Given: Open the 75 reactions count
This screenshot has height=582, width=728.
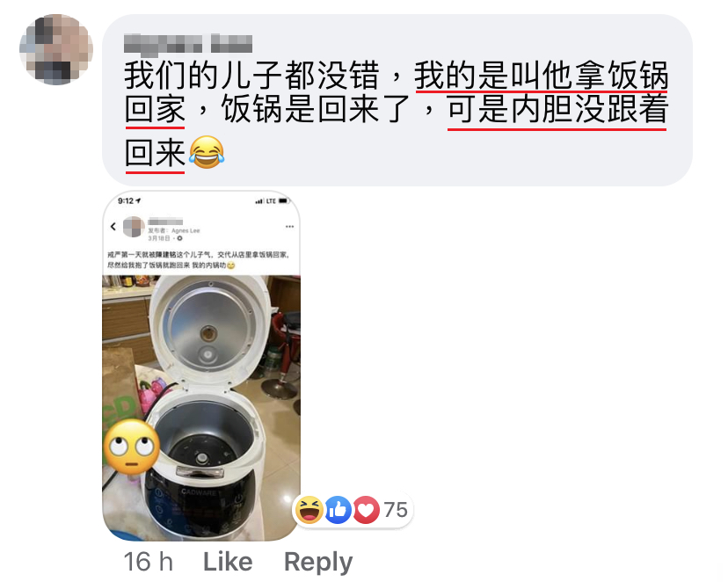Looking at the screenshot, I should coord(396,510).
